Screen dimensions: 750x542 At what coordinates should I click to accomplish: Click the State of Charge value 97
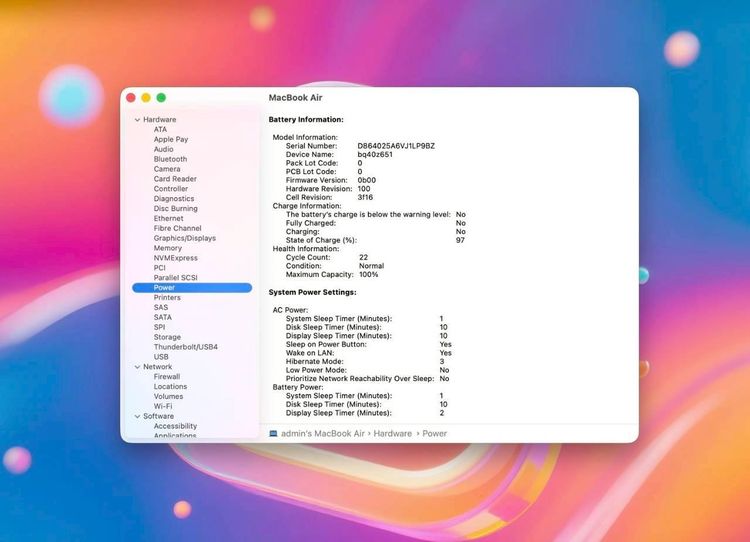[x=460, y=240]
